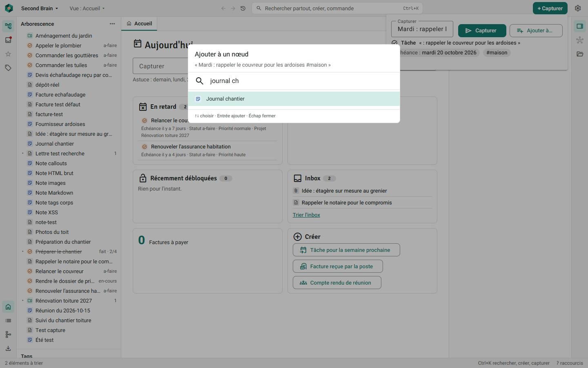The width and height of the screenshot is (588, 368).
Task: Open the Second Brain dropdown
Action: tap(40, 8)
